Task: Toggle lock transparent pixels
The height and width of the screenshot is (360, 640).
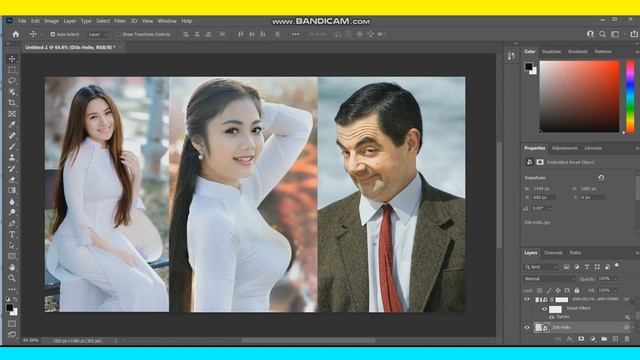Action: tap(540, 290)
